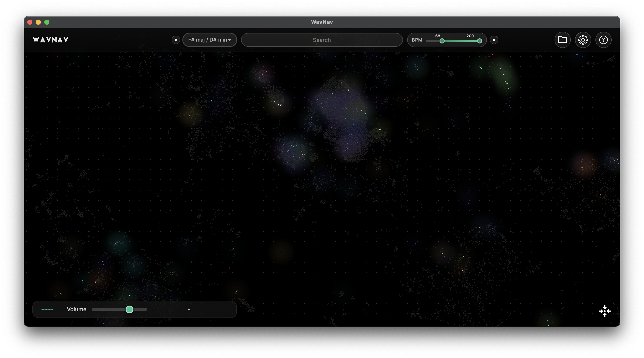Click inside the Search field
644x358 pixels.
[x=322, y=40]
